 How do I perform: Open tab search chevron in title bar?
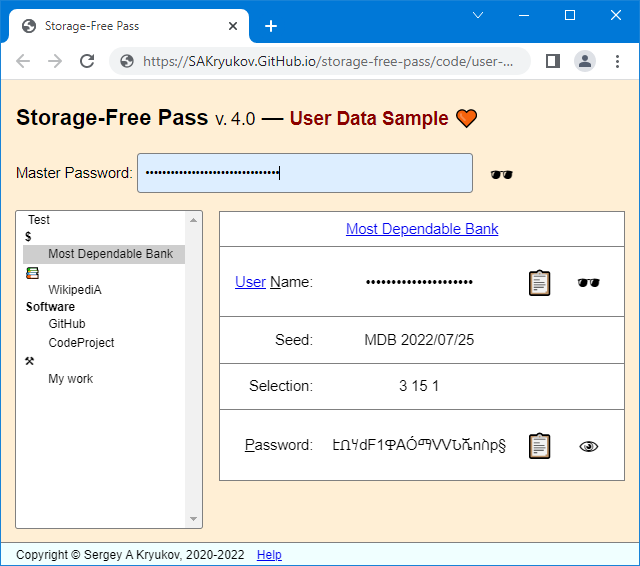(478, 15)
